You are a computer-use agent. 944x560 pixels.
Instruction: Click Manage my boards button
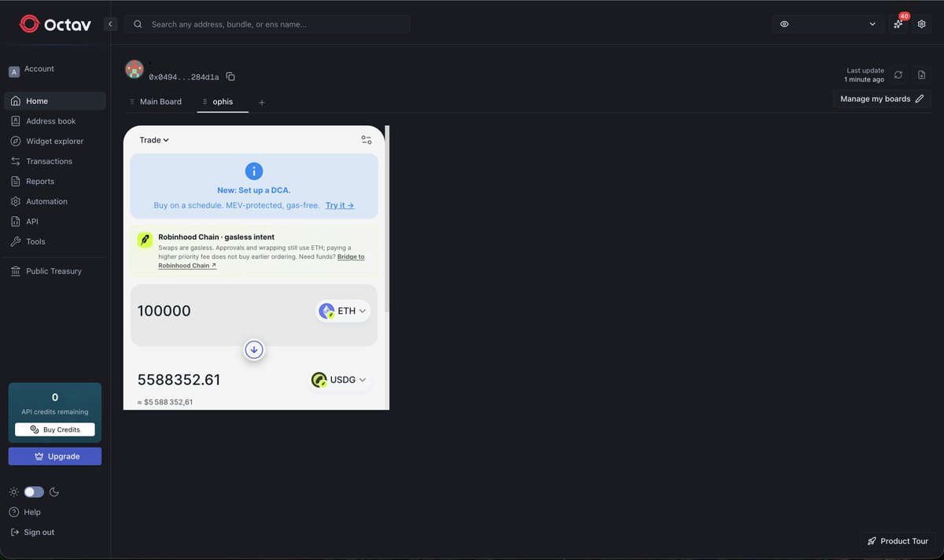click(882, 99)
